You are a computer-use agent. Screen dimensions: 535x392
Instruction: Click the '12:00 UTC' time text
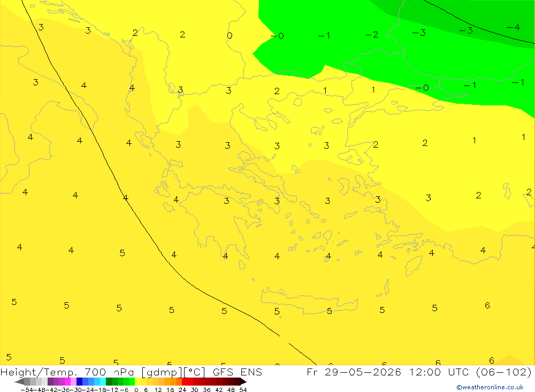tap(440, 372)
